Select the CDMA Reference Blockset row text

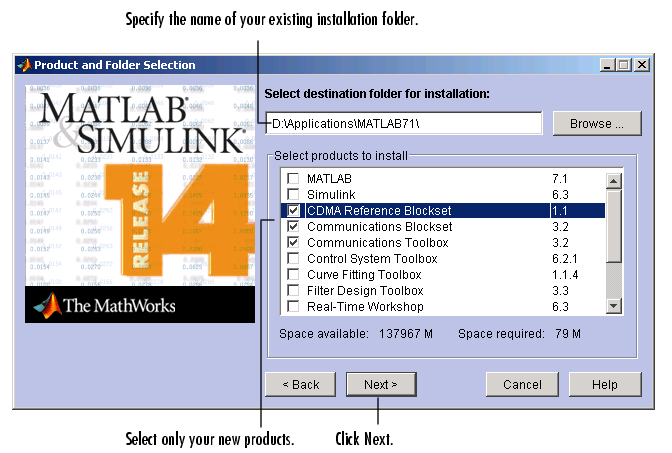379,210
